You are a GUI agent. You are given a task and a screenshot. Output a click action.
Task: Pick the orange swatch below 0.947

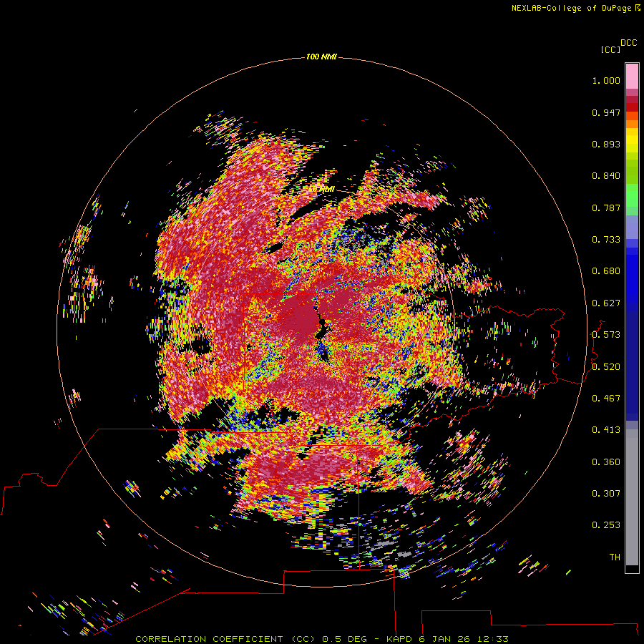point(632,124)
